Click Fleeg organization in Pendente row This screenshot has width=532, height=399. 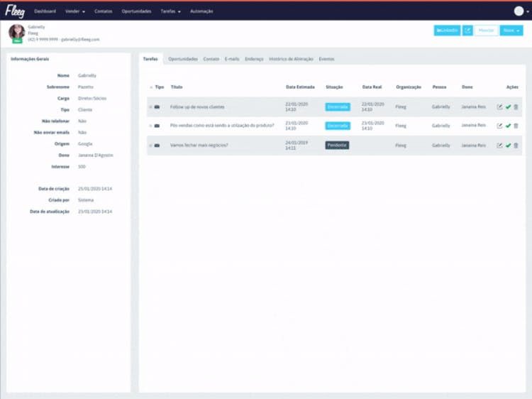pos(401,146)
